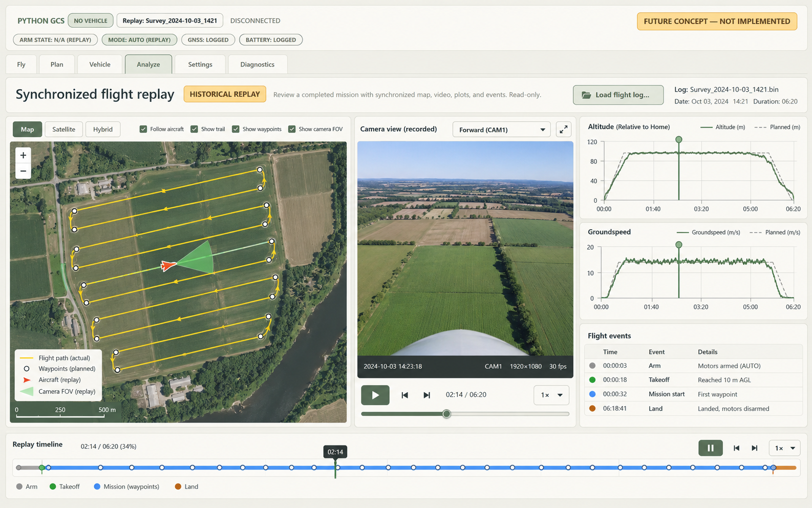Pause the replay timeline
The width and height of the screenshot is (812, 508).
[711, 448]
